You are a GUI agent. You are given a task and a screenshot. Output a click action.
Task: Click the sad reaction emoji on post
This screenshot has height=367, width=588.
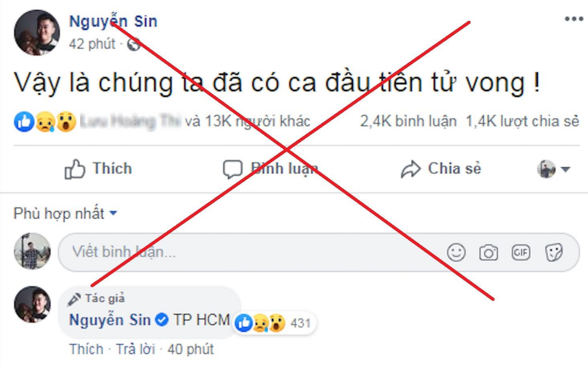45,122
